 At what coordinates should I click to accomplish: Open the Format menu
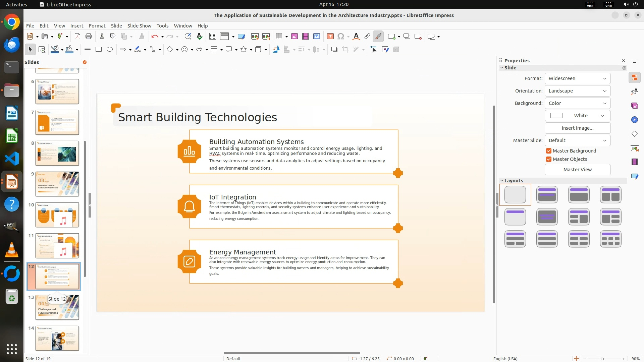(97, 26)
